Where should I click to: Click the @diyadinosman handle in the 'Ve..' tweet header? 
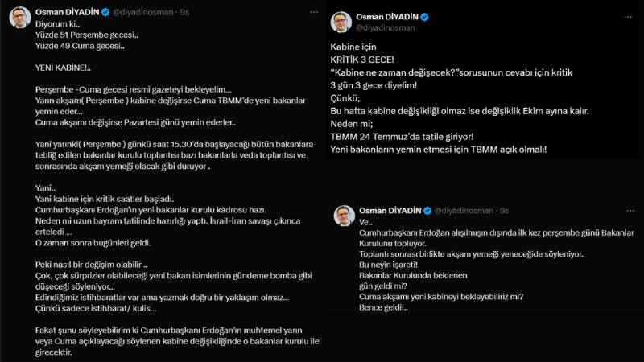(464, 211)
